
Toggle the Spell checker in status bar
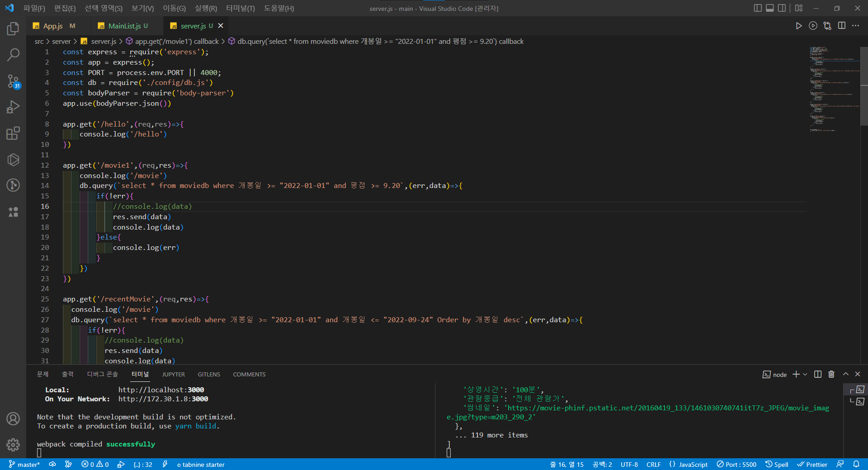(x=777, y=464)
